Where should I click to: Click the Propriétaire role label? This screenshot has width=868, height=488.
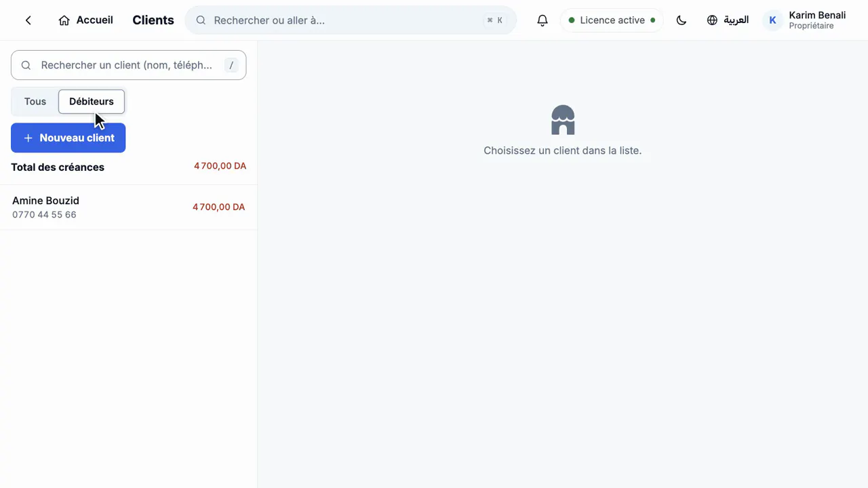[x=811, y=26]
